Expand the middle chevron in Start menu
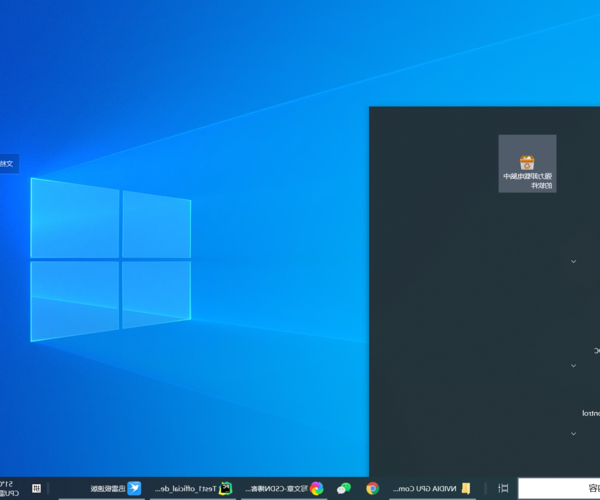600x500 pixels. click(573, 365)
